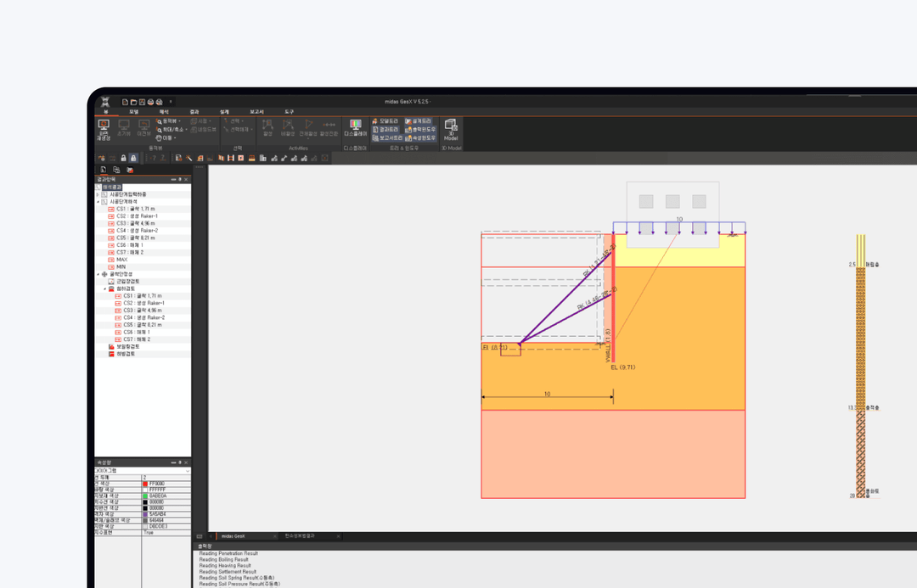The height and width of the screenshot is (588, 917).
Task: Open the 해석 ribbon tab
Action: (x=164, y=112)
